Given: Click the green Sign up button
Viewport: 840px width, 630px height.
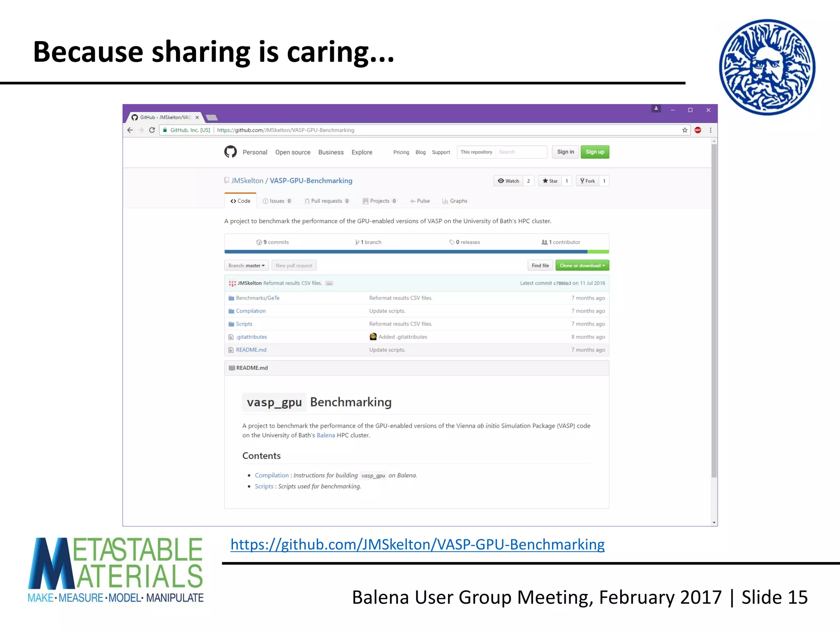Looking at the screenshot, I should point(595,152).
